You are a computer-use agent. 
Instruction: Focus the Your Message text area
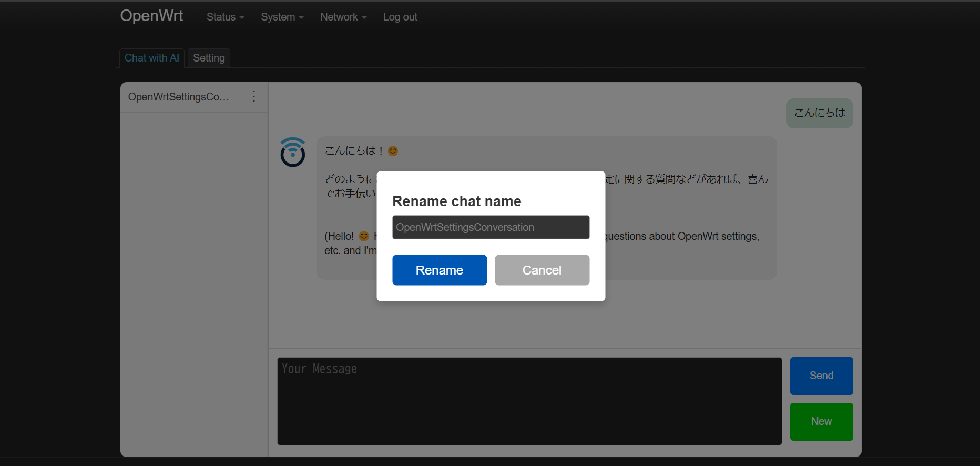529,401
